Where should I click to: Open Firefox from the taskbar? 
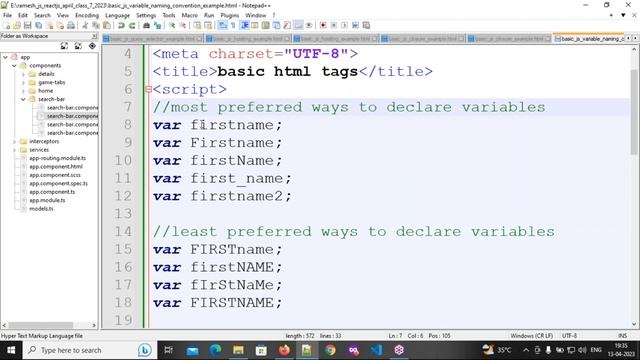(284, 350)
